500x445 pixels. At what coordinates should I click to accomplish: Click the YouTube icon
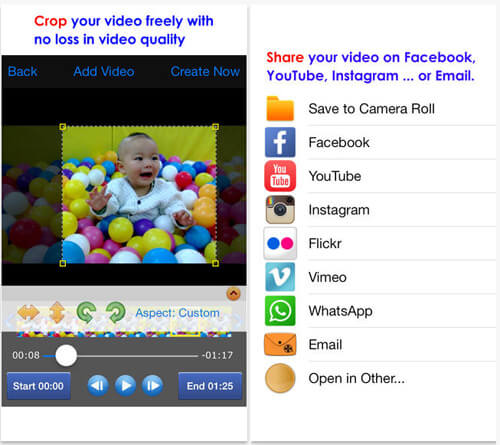coord(280,176)
